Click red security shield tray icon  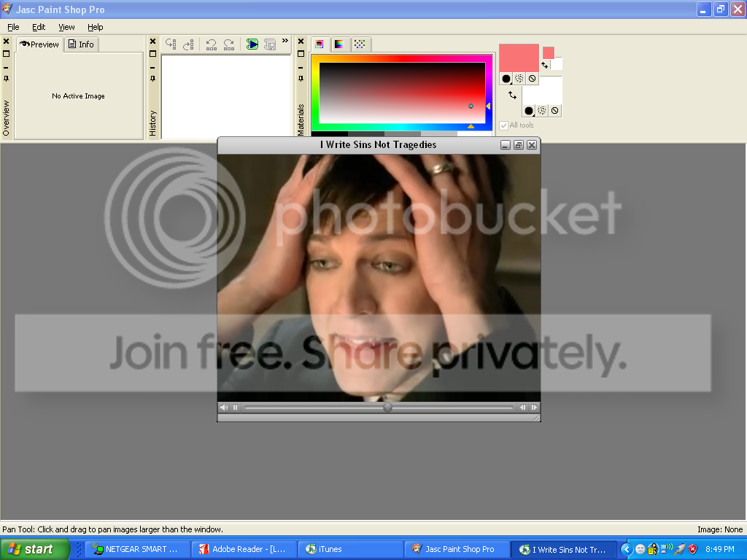pyautogui.click(x=693, y=549)
